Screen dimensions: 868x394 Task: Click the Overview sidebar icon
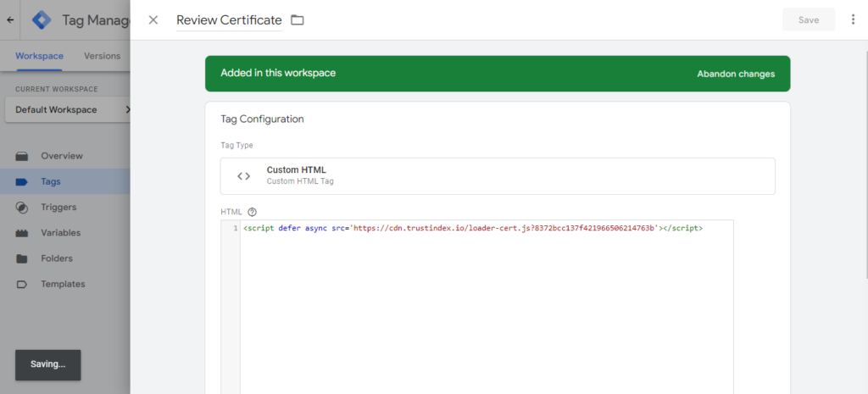tap(23, 156)
